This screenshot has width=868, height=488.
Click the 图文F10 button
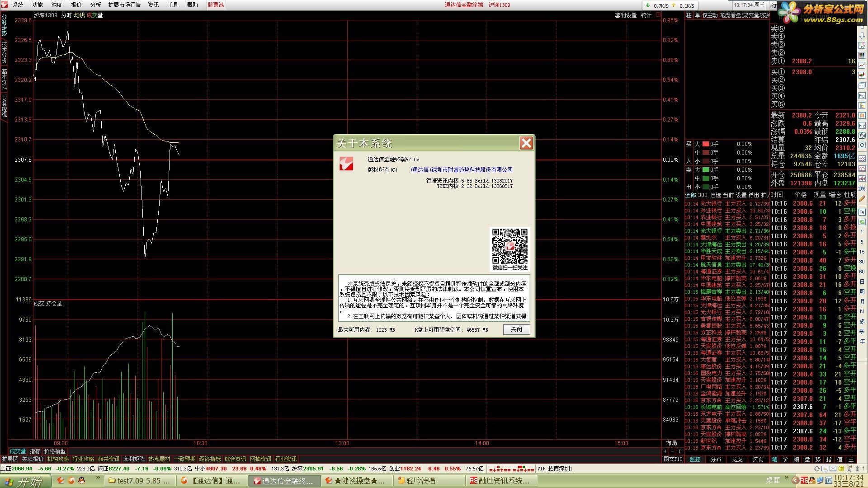[x=673, y=459]
